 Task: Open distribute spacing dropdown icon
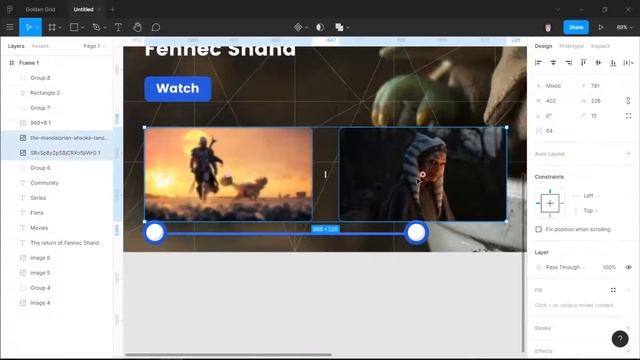coord(628,62)
